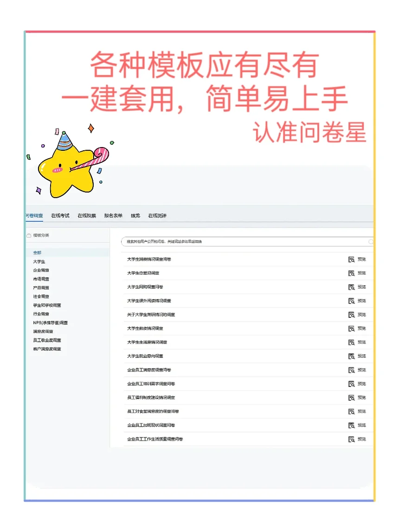Screen dimensions: 398x532
Task: Switch to the 在线投票 tab
Action: click(x=86, y=215)
